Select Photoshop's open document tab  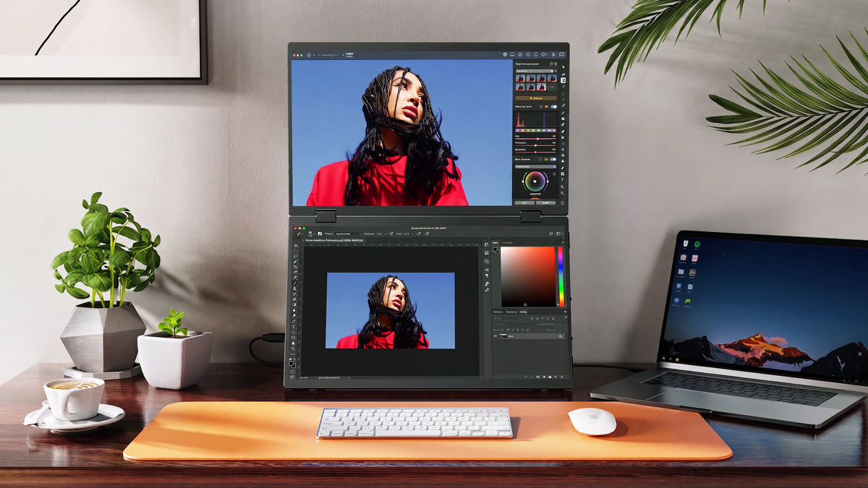click(x=333, y=240)
